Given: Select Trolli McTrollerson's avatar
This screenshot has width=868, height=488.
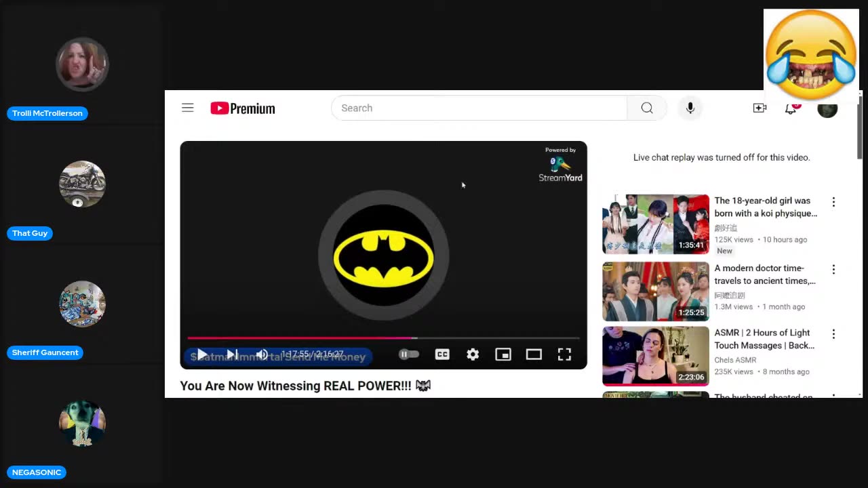Looking at the screenshot, I should 82,64.
